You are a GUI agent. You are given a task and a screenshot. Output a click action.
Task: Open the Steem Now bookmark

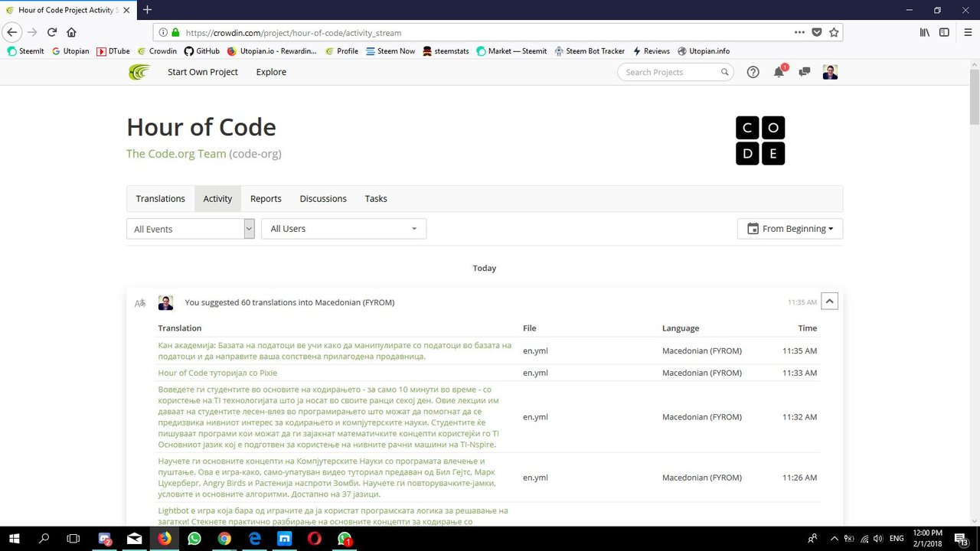(x=390, y=51)
